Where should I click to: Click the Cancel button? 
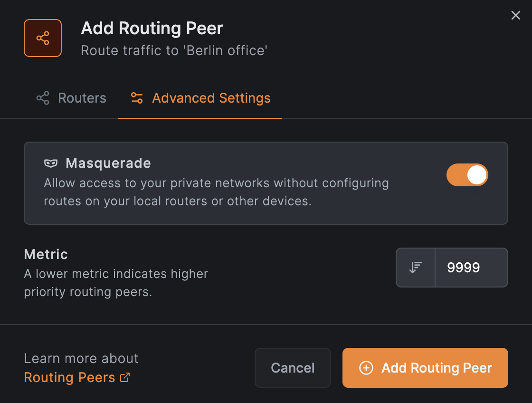293,367
